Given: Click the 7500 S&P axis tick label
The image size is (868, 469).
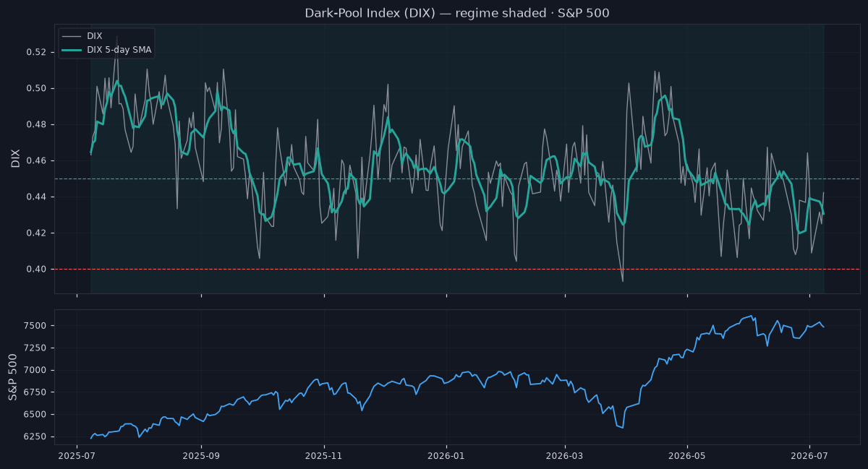Looking at the screenshot, I should click(35, 326).
